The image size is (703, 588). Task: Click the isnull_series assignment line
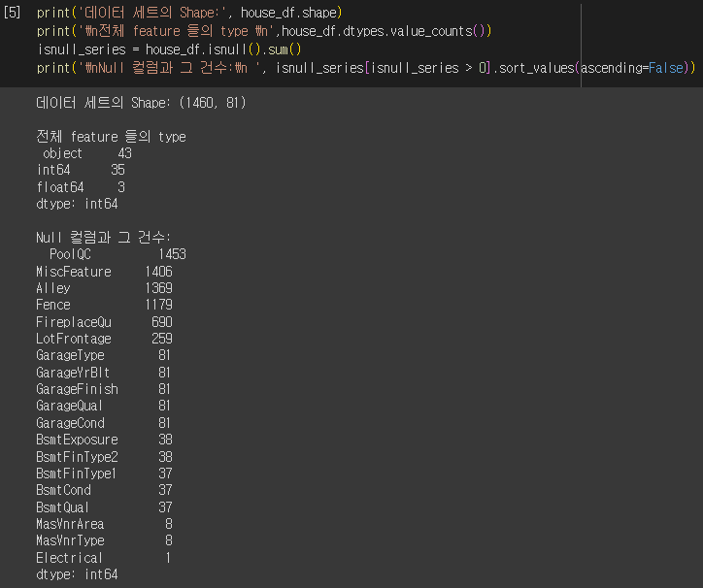[169, 49]
